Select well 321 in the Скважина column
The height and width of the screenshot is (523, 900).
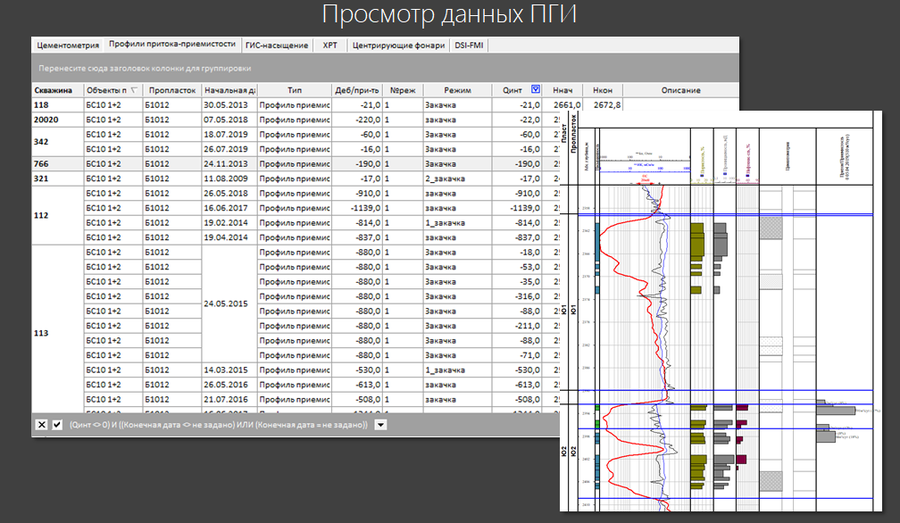pos(57,179)
